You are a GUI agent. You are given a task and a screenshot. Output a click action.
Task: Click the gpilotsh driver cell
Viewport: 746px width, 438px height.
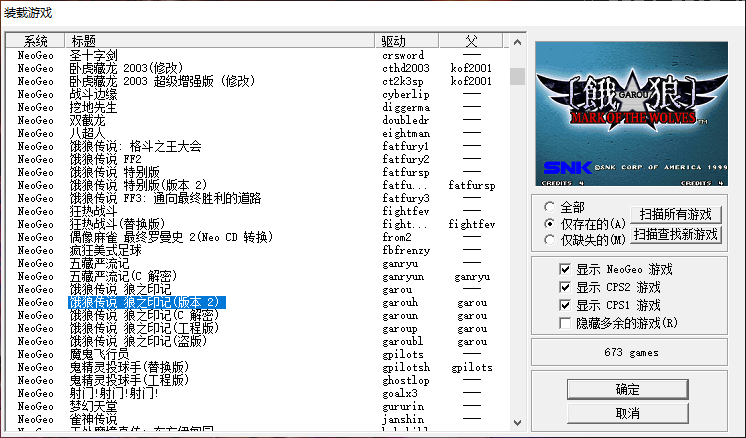pos(406,367)
